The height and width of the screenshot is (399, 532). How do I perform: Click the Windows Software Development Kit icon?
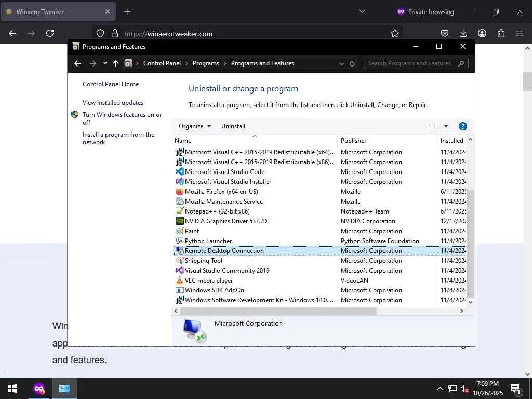point(179,300)
